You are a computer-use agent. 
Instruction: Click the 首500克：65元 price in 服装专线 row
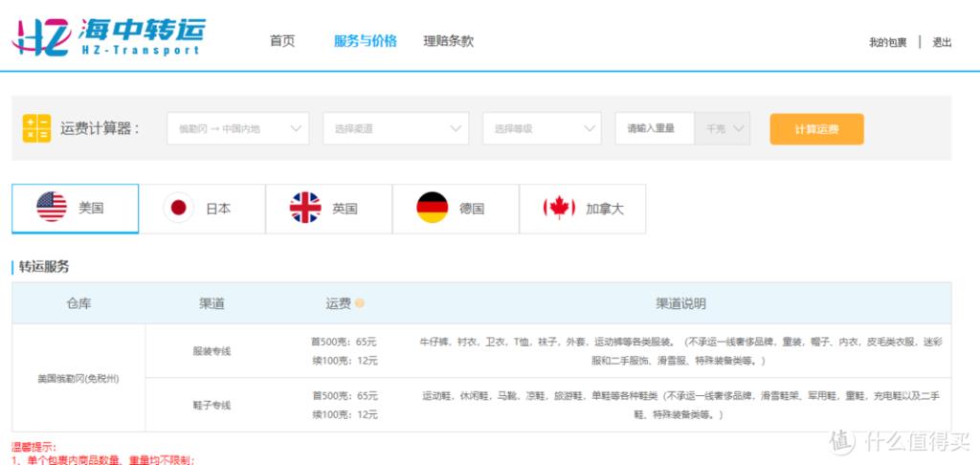click(344, 342)
